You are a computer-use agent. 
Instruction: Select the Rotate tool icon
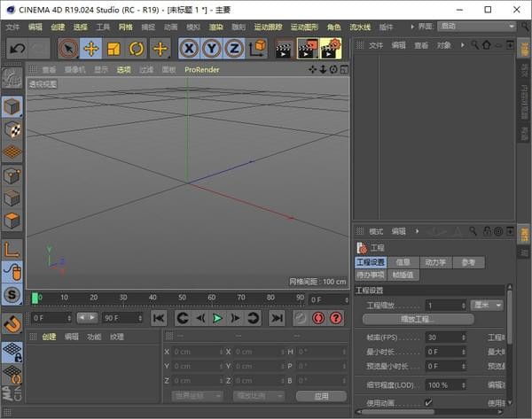[137, 48]
